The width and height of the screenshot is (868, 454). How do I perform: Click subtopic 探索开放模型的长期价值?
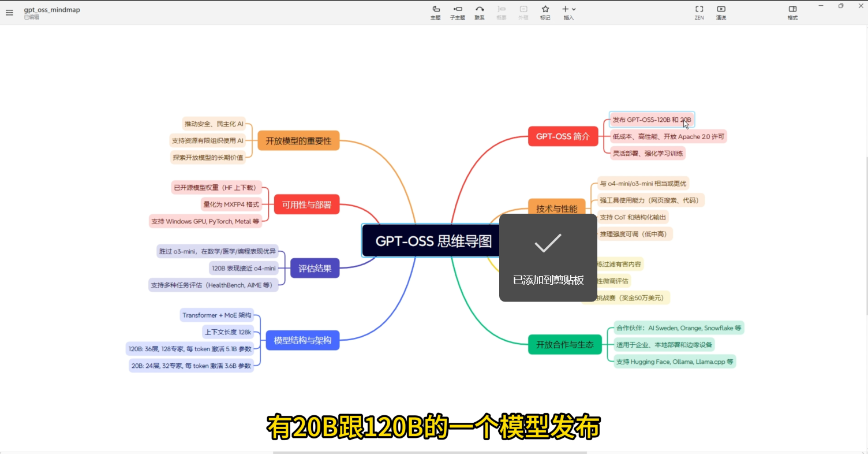208,157
